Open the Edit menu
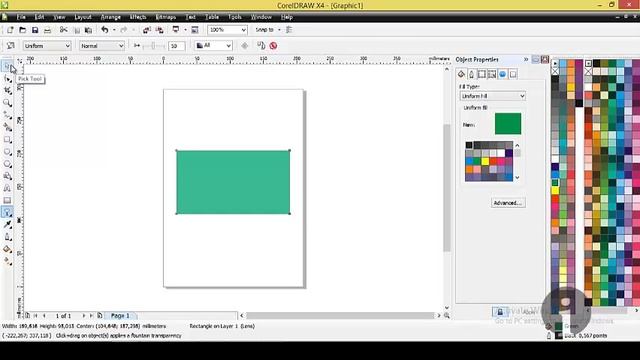This screenshot has width=640, height=360. point(39,17)
